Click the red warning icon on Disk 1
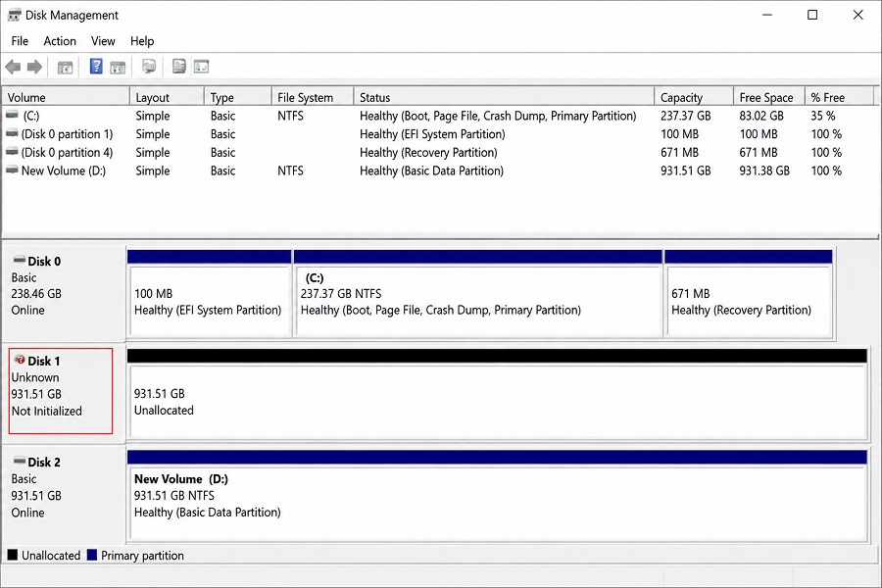 (x=20, y=360)
